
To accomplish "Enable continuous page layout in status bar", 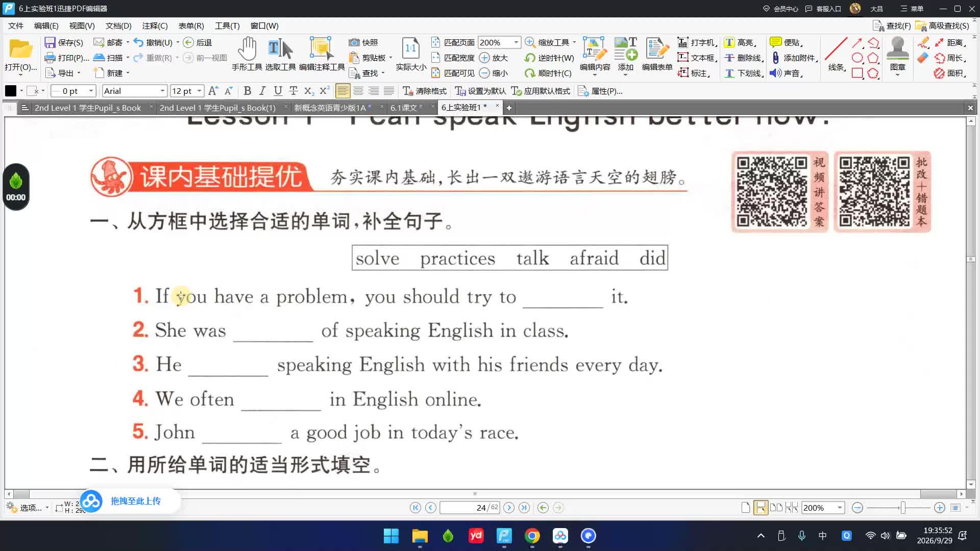I will click(x=761, y=508).
